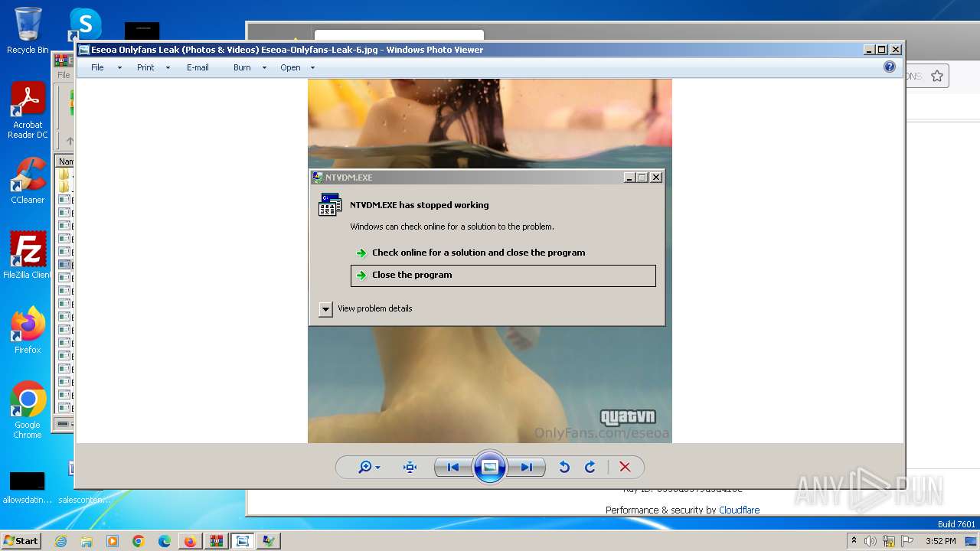Open Chrome from the taskbar
The image size is (980, 551).
139,541
